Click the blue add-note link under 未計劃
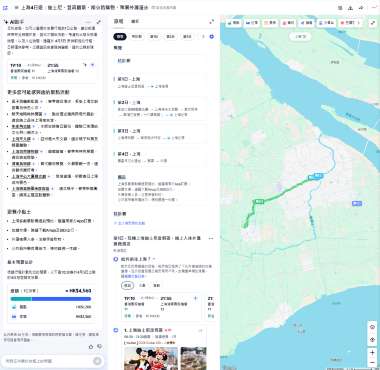380x370 pixels. 129,223
